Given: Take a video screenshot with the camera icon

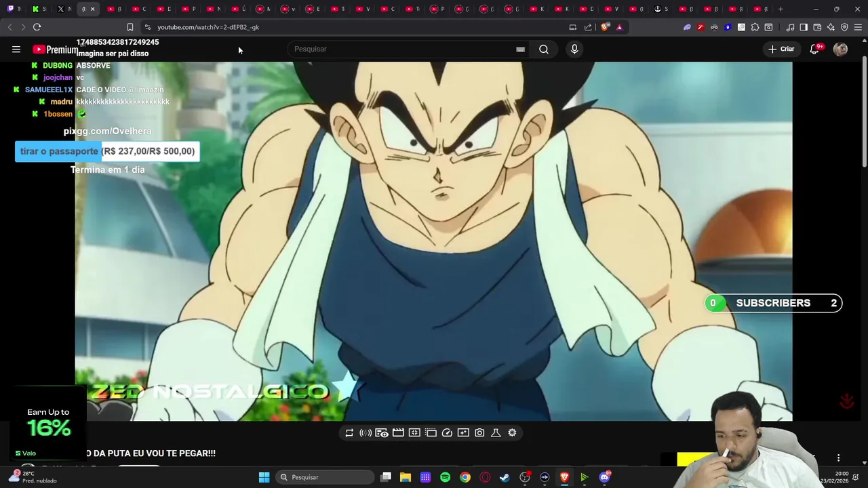Looking at the screenshot, I should [479, 432].
